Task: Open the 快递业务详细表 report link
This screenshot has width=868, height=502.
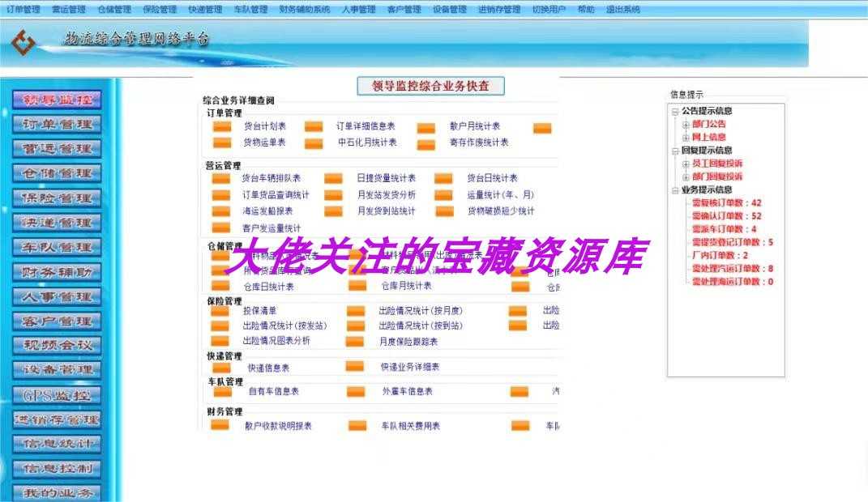Action: click(409, 367)
